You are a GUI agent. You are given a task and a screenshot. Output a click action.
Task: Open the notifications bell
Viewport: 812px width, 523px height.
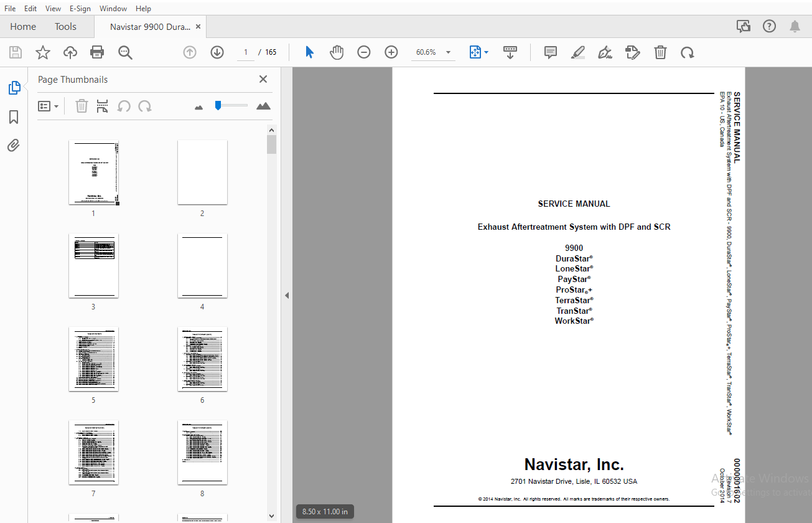795,26
